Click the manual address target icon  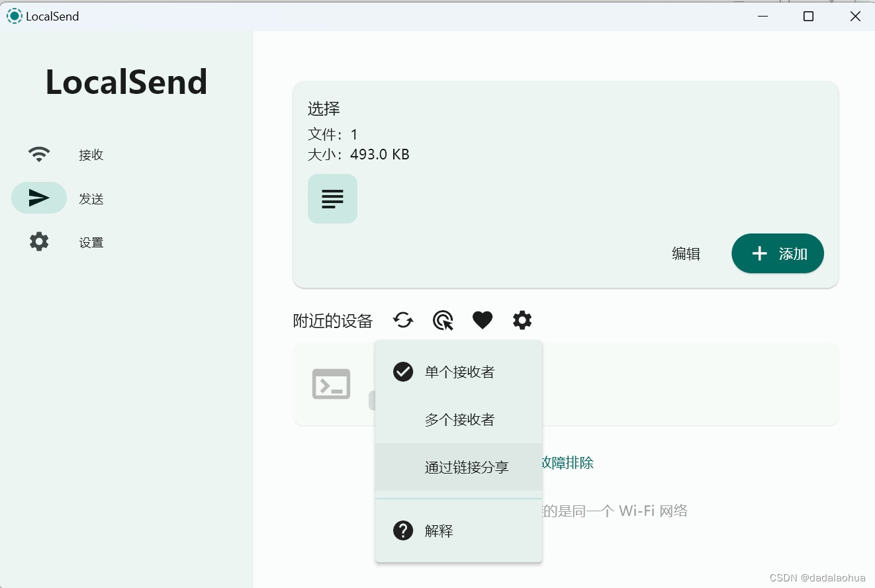pos(443,321)
